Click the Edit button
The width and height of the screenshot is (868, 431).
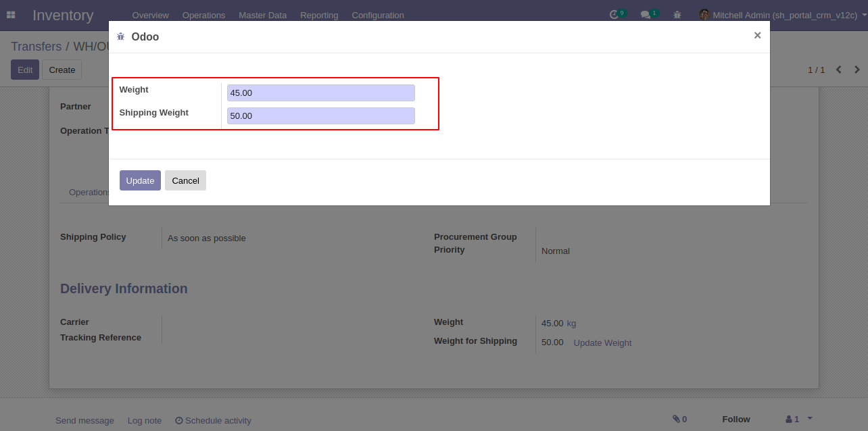(x=25, y=70)
